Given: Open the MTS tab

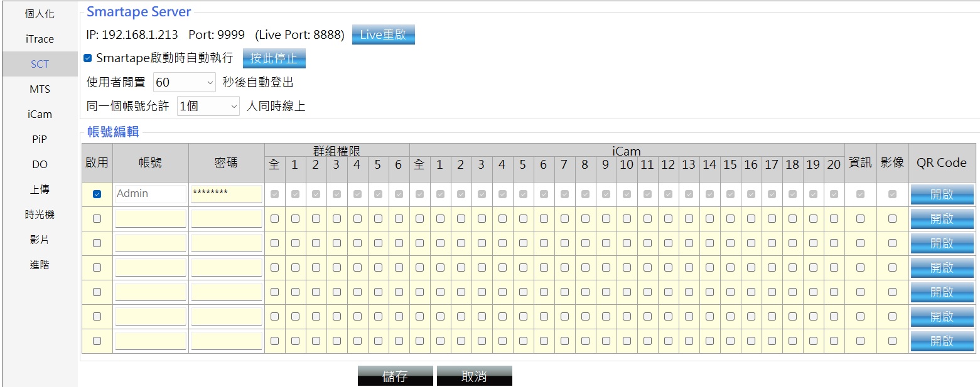Looking at the screenshot, I should tap(40, 89).
